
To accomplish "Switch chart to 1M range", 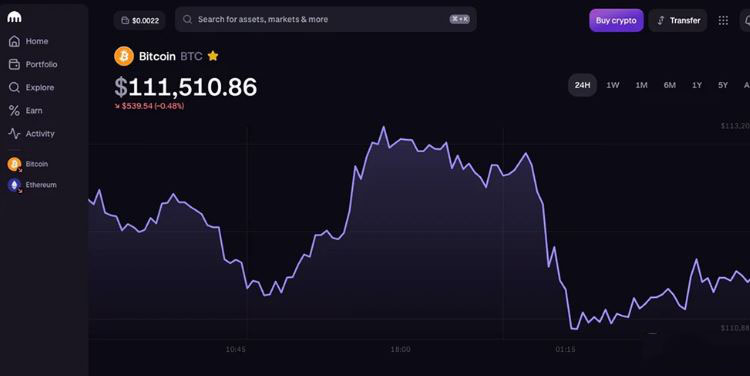I will point(641,85).
